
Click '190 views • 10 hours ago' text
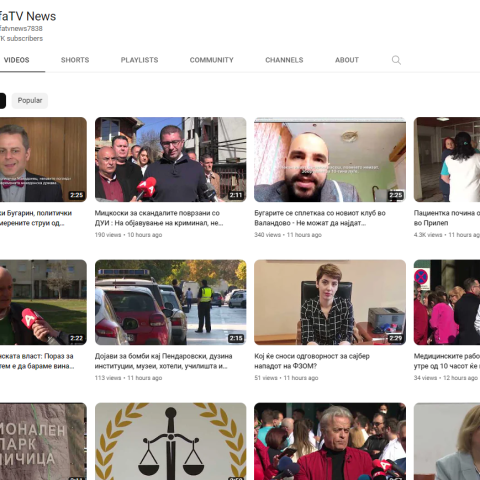(128, 235)
